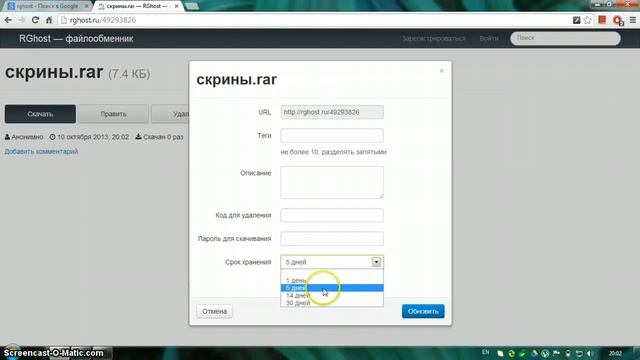Choose the highlighted 5 дней option
This screenshot has height=360, width=640.
(332, 288)
